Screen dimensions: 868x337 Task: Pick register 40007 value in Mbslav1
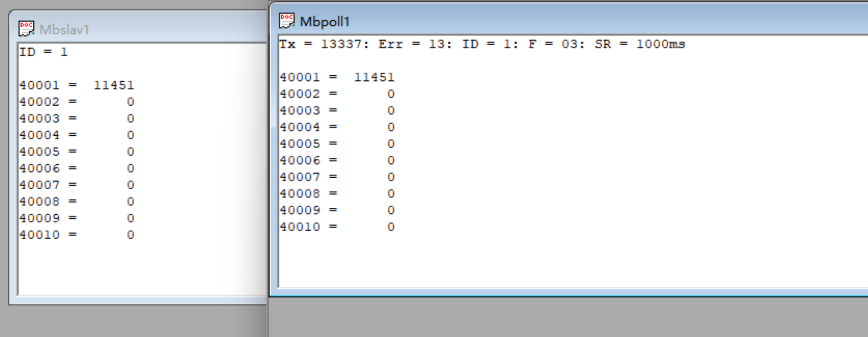click(131, 185)
